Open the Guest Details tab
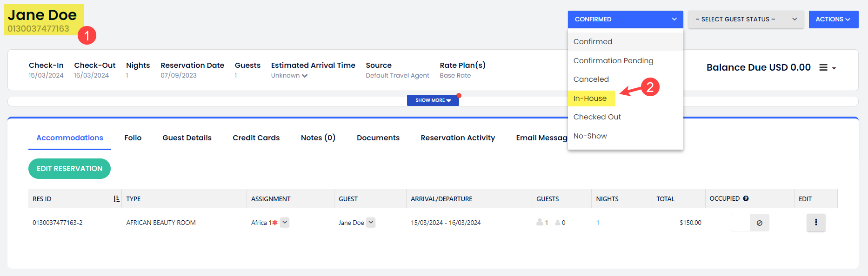The image size is (868, 276). (187, 138)
